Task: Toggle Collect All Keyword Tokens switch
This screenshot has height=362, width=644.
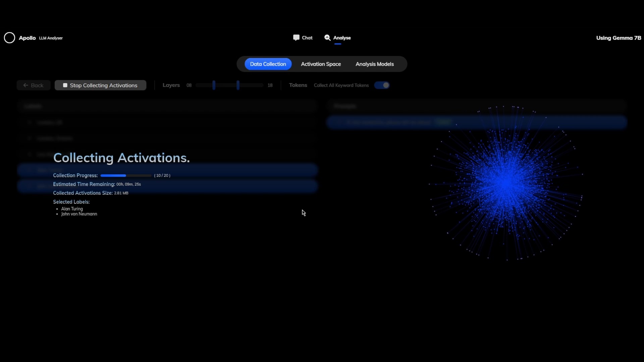Action: [x=382, y=85]
